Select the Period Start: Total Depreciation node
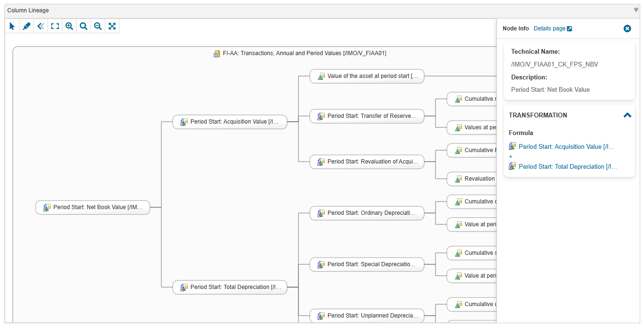This screenshot has width=644, height=328. (230, 287)
